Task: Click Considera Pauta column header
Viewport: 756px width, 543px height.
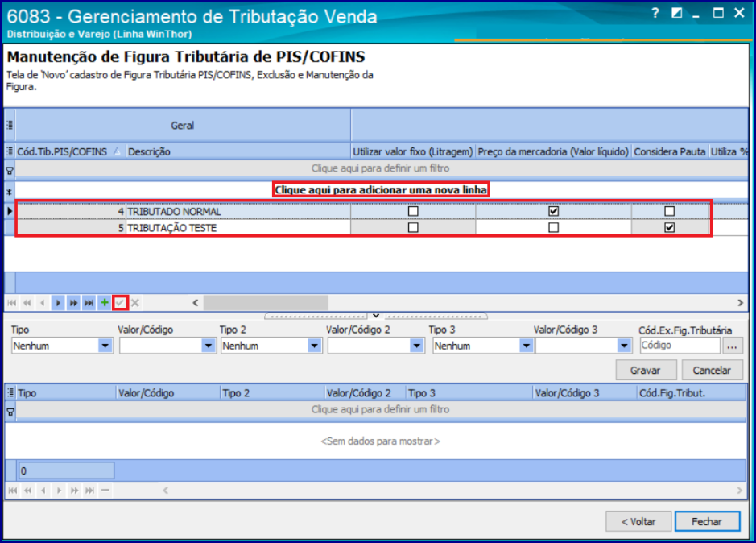Action: (670, 151)
